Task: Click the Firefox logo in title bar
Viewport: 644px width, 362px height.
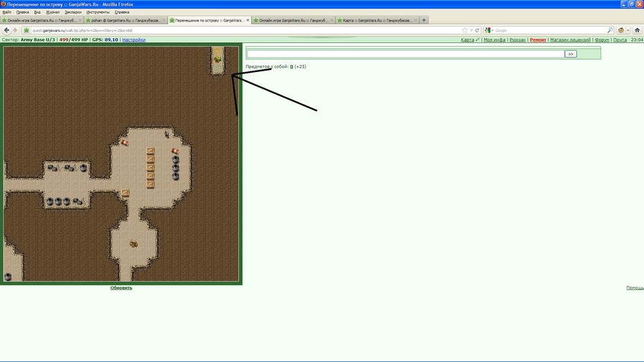Action: (x=3, y=4)
